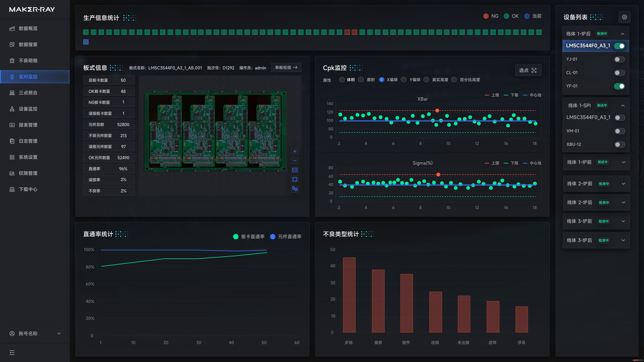Click the zoom in plus icon on board image
The image size is (644, 362).
tap(295, 151)
